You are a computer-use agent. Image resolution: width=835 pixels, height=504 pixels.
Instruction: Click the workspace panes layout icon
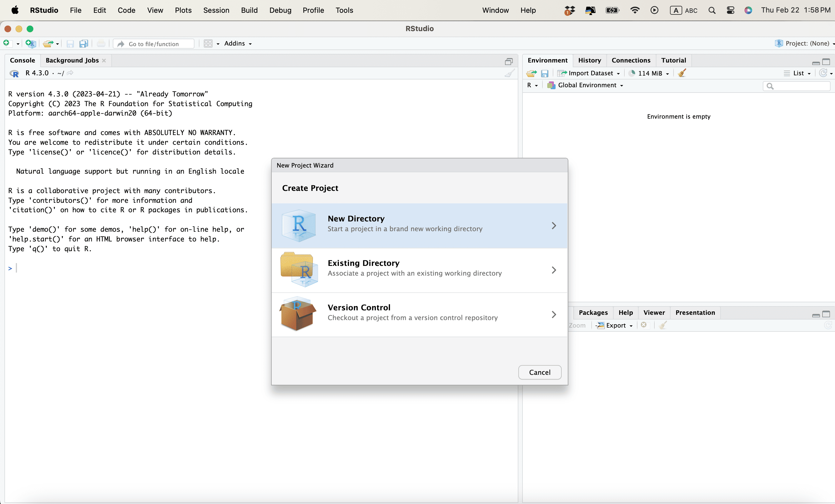coord(208,43)
